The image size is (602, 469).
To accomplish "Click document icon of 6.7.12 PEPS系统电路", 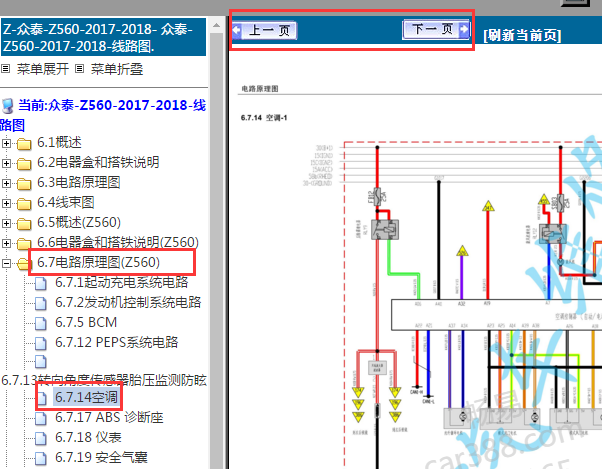I will pyautogui.click(x=41, y=343).
